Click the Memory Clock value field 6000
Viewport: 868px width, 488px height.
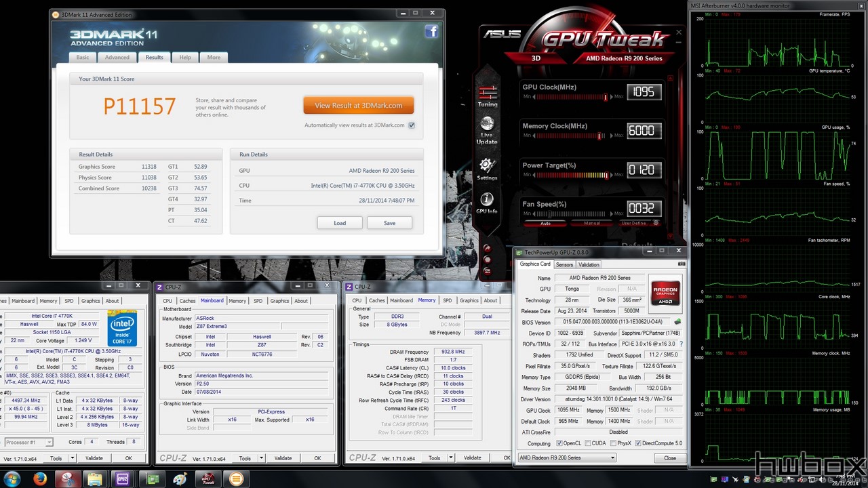tap(643, 131)
